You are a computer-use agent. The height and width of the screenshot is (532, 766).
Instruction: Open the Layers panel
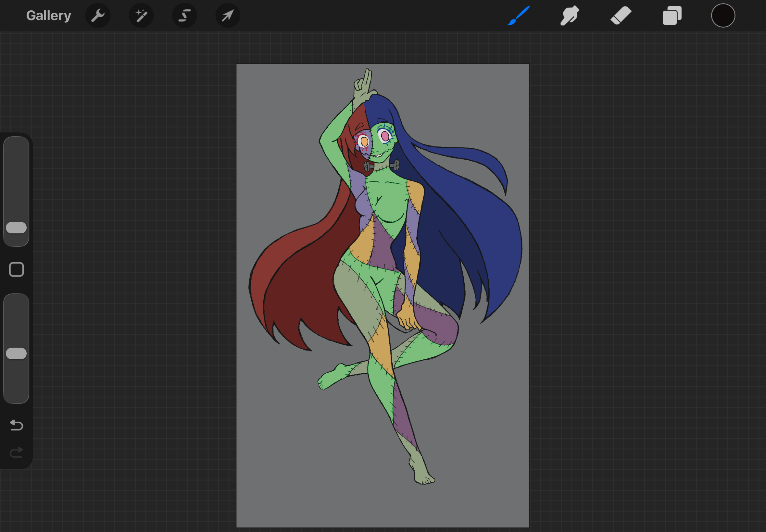click(672, 16)
